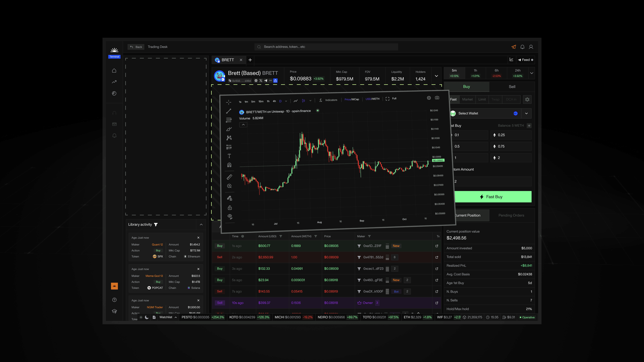Collapse the Library activity panel

201,225
